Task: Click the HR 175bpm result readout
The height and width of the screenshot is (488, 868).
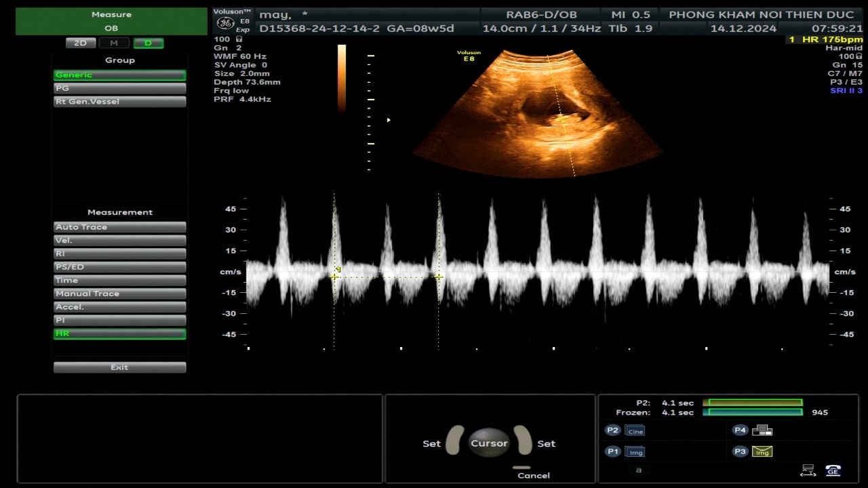Action: pyautogui.click(x=825, y=40)
